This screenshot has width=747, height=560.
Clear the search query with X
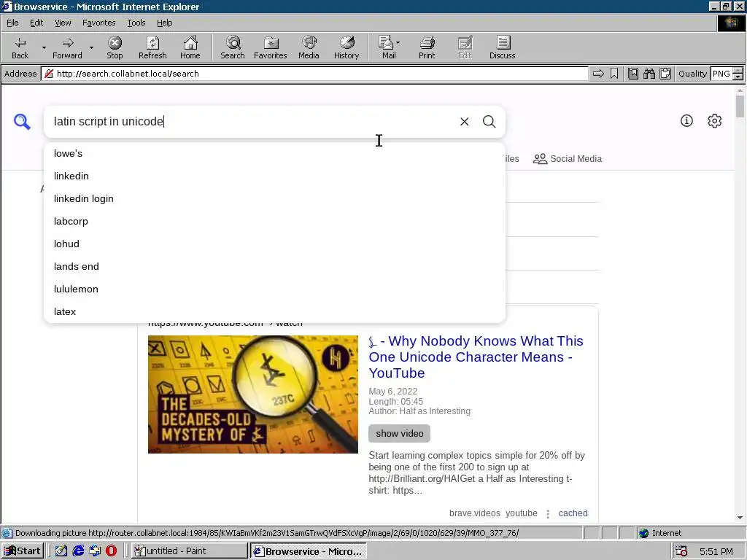[x=465, y=122]
